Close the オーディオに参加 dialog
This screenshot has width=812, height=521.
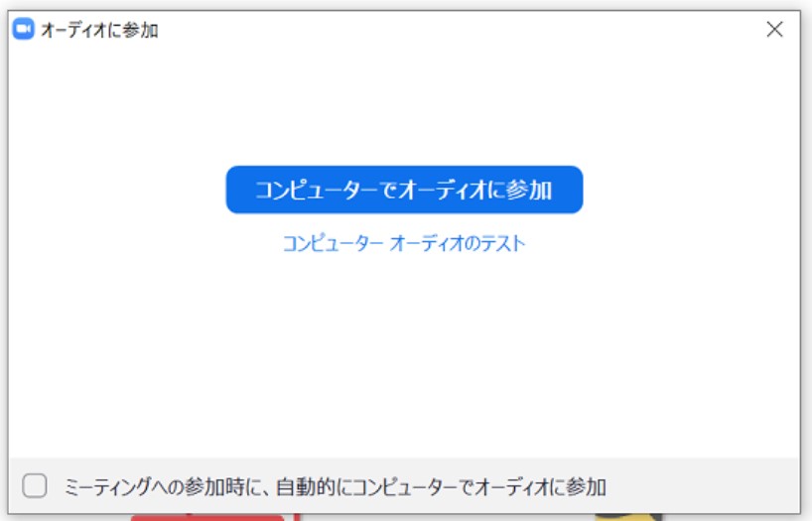[774, 29]
